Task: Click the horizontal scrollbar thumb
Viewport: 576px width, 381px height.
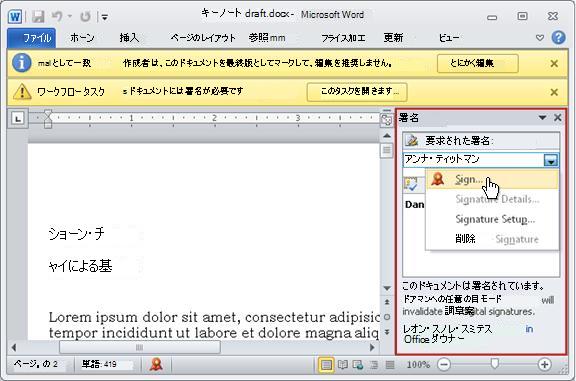Action: [x=140, y=347]
